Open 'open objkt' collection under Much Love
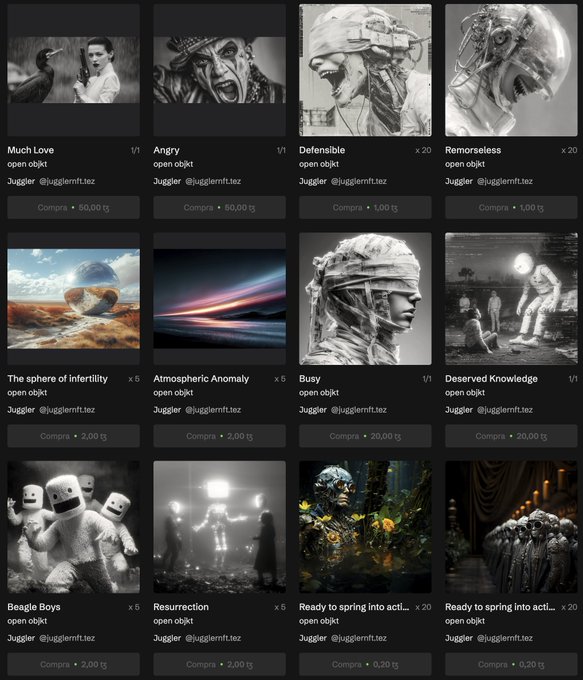Image resolution: width=583 pixels, height=680 pixels. pyautogui.click(x=27, y=164)
